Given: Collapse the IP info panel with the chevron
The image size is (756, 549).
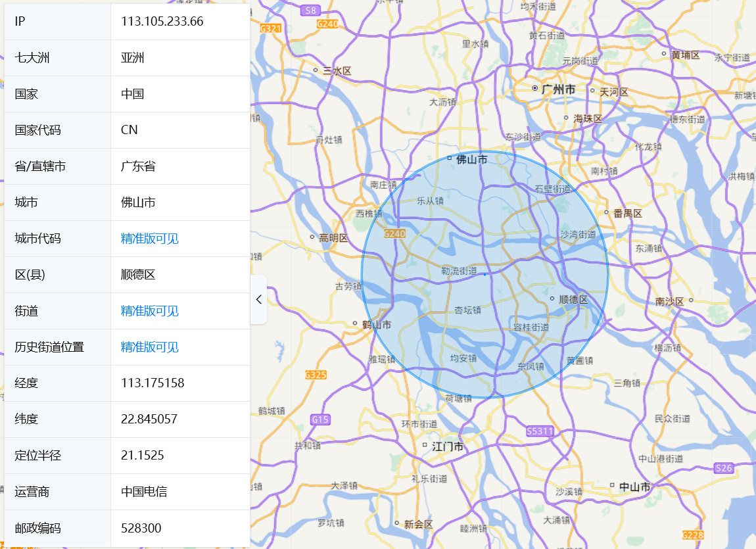Looking at the screenshot, I should 259,299.
